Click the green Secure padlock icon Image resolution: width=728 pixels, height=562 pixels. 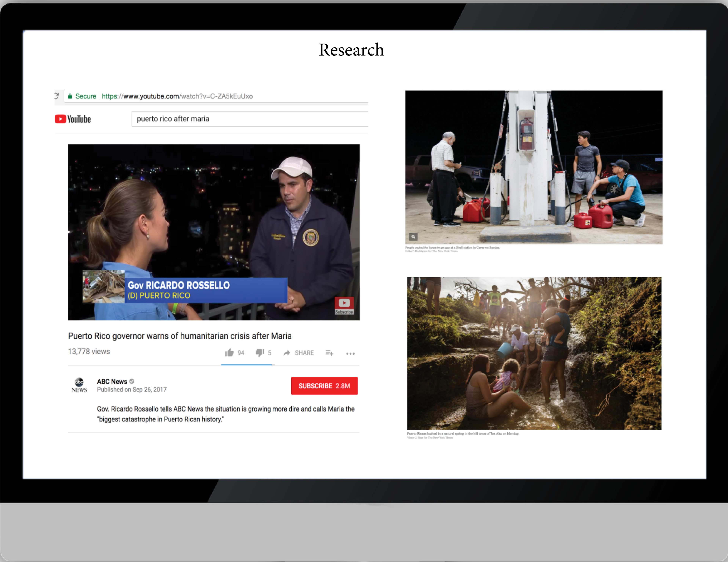pos(70,96)
